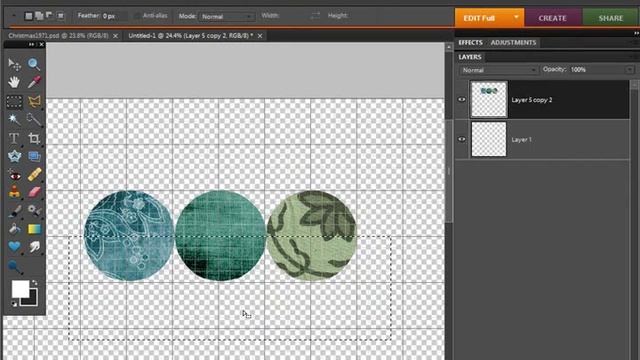Select the Eraser tool
Image resolution: width=640 pixels, height=360 pixels.
(34, 192)
